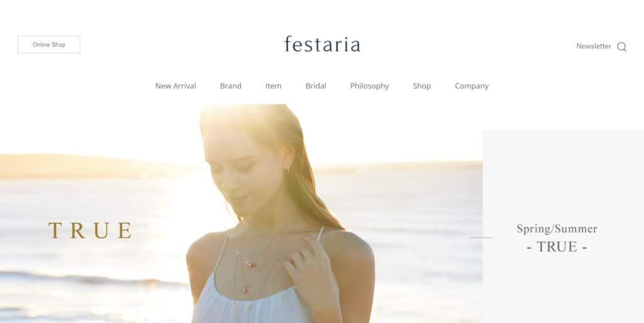The image size is (644, 323).
Task: Click the Online Shop button
Action: click(x=49, y=45)
